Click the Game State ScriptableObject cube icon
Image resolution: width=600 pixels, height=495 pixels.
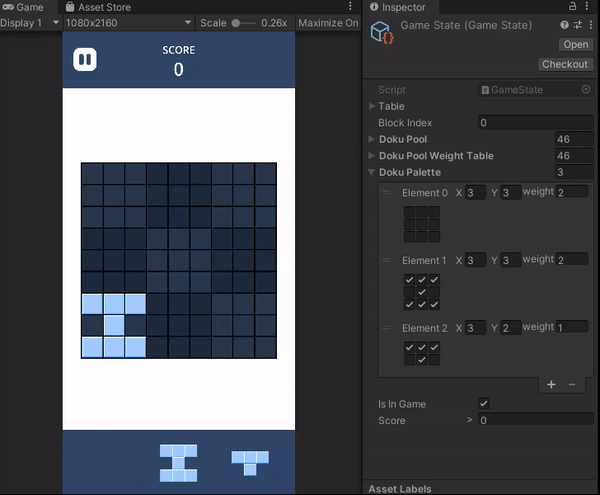point(382,33)
